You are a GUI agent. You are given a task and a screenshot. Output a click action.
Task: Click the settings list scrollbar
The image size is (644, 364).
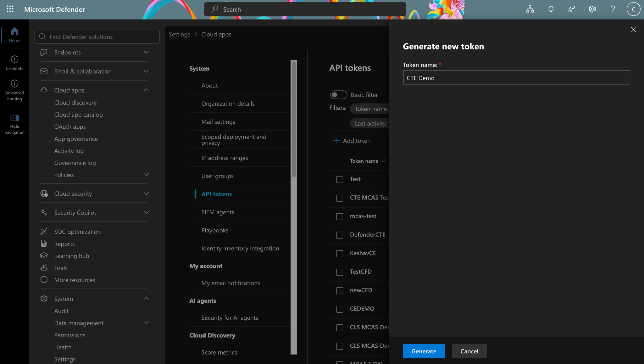pyautogui.click(x=294, y=120)
